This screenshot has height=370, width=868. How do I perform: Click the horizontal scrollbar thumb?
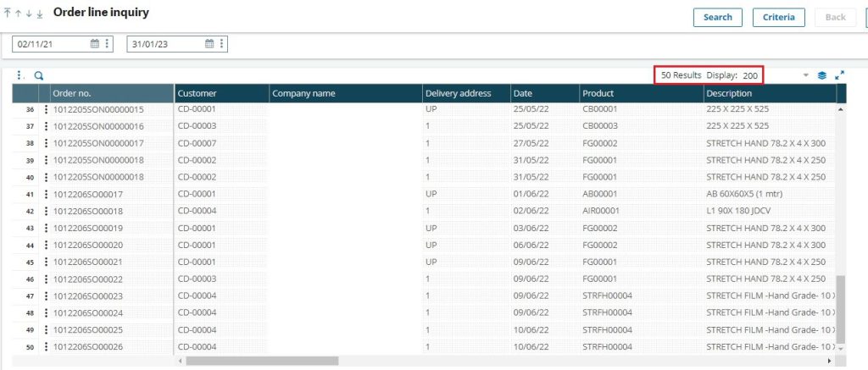click(x=262, y=361)
